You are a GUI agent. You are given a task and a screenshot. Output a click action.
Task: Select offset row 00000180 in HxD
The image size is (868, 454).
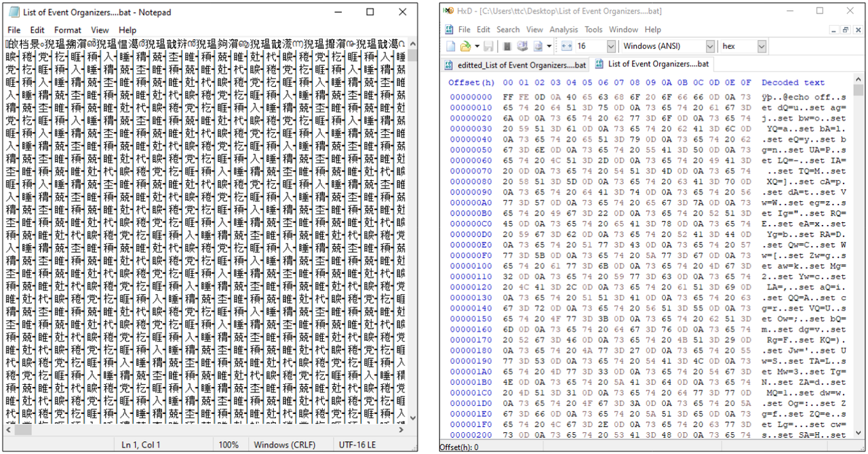point(471,350)
